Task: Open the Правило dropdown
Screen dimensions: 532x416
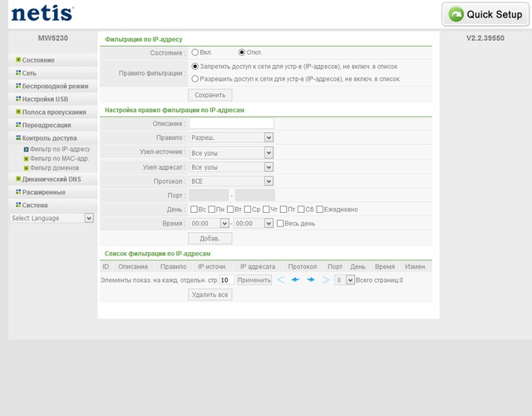Action: coord(231,137)
